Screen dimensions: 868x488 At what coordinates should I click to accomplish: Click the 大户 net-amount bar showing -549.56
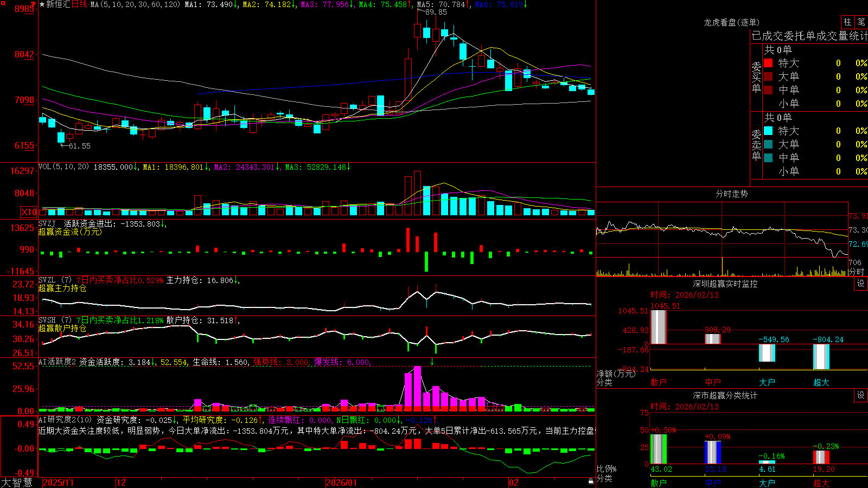click(x=767, y=353)
